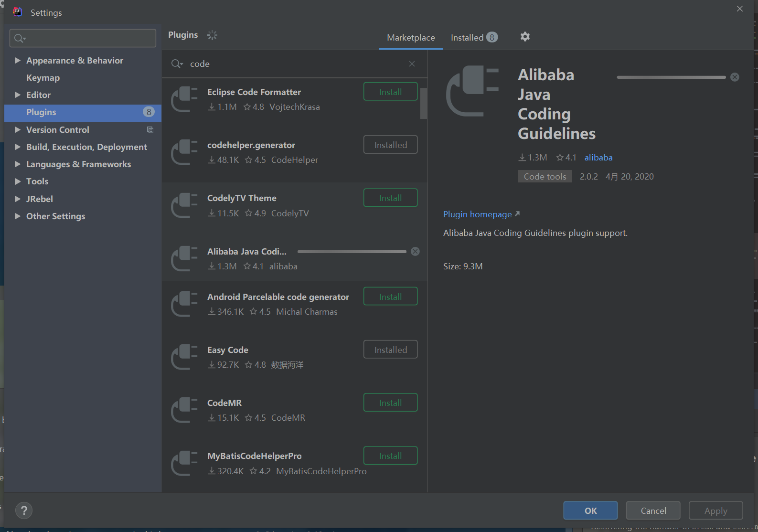Image resolution: width=758 pixels, height=532 pixels.
Task: Click the Eclipse Code Formatter plugin icon
Action: point(184,99)
